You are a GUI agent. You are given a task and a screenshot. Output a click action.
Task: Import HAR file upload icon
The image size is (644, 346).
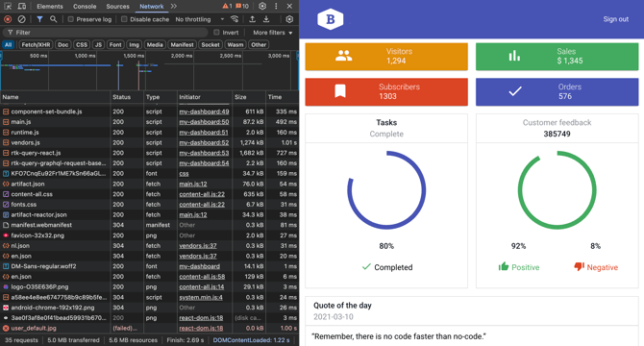point(252,19)
